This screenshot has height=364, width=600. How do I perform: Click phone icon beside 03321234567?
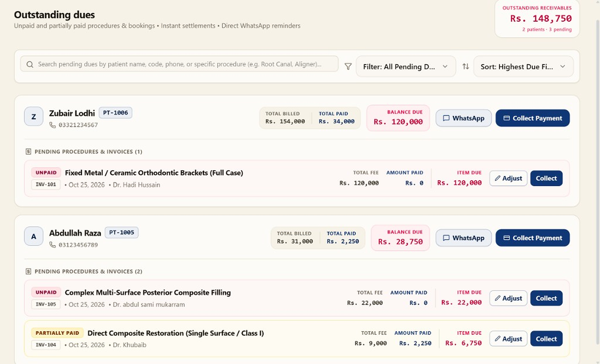tap(52, 125)
